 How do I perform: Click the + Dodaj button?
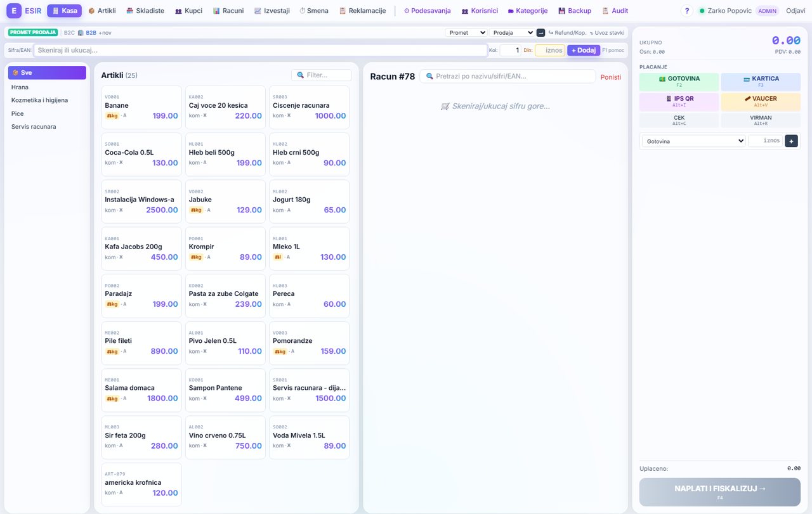[584, 50]
